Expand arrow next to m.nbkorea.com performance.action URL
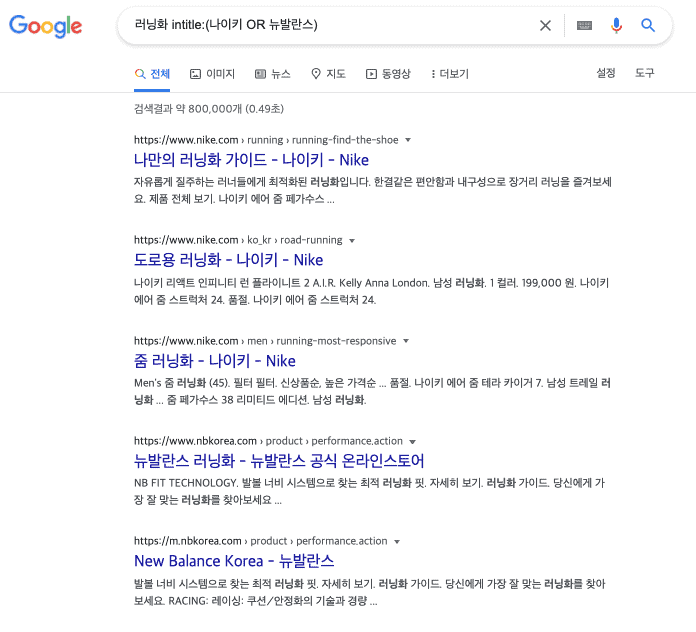This screenshot has width=696, height=632. click(397, 542)
